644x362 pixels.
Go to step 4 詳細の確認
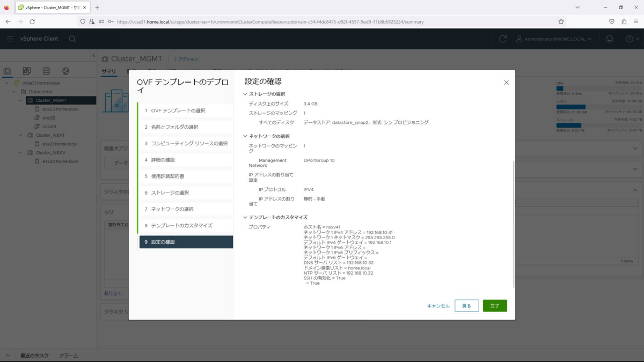coord(185,160)
